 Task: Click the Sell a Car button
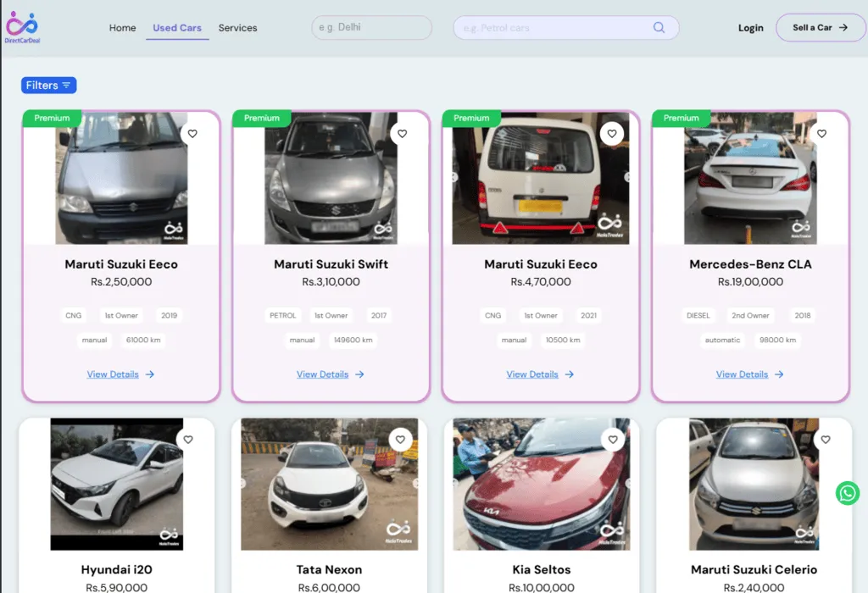pos(821,28)
